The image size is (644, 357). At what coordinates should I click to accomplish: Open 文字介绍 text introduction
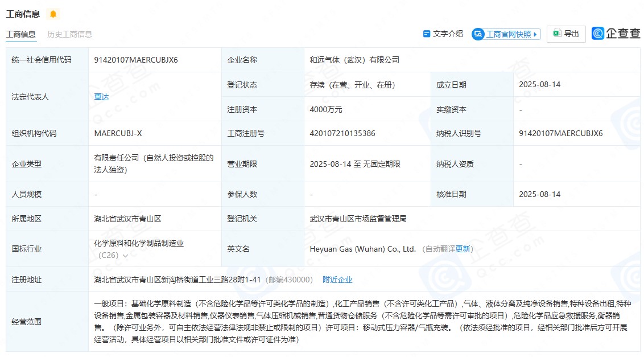click(443, 34)
